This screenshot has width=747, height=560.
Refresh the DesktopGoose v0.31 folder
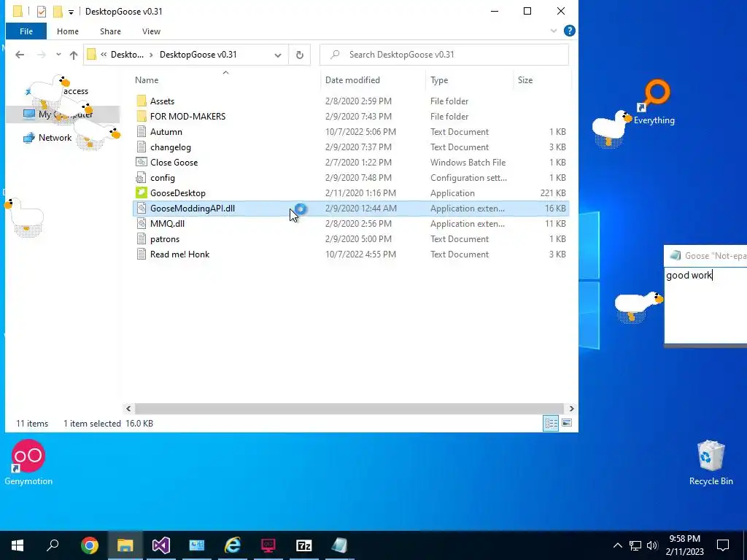[300, 55]
